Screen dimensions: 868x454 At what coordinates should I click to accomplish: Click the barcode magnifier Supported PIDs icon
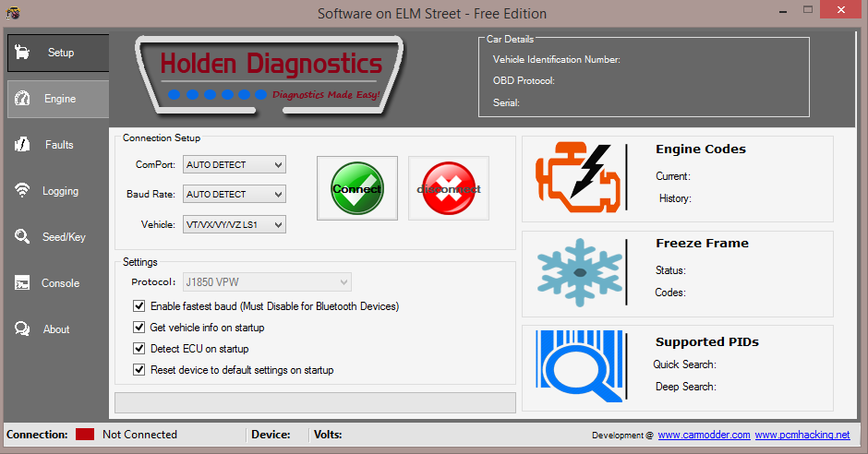pyautogui.click(x=579, y=366)
